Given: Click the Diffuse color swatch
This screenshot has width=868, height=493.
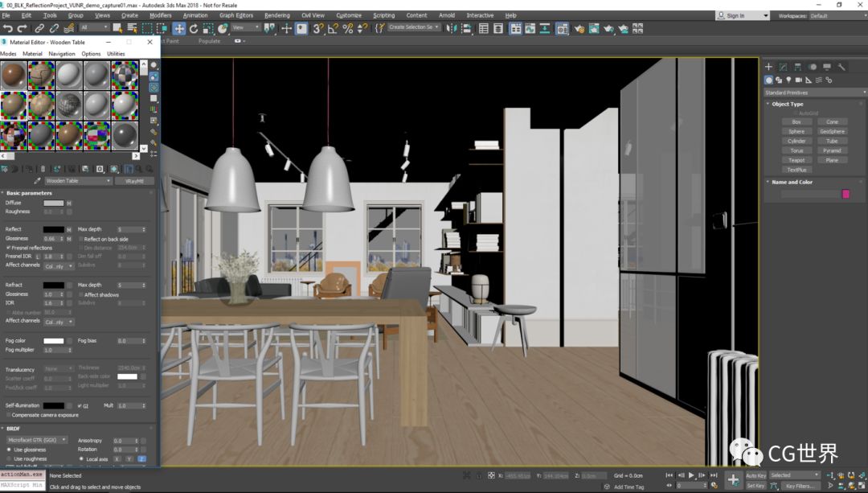Looking at the screenshot, I should pyautogui.click(x=54, y=203).
